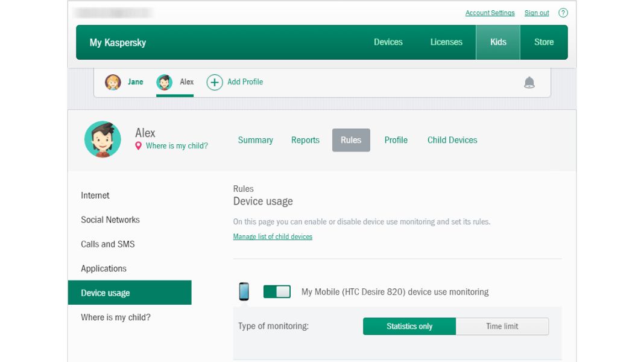Click Alex's large profile avatar
This screenshot has width=644, height=362.
coord(103,139)
